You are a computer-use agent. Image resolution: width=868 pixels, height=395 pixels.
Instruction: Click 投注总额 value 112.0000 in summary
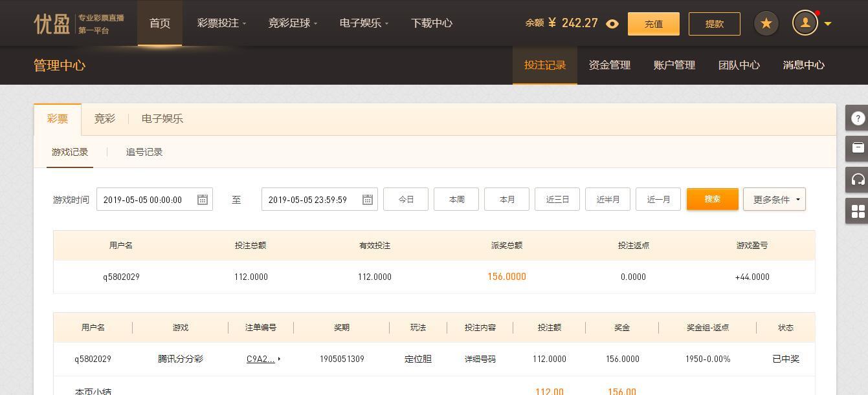[251, 277]
